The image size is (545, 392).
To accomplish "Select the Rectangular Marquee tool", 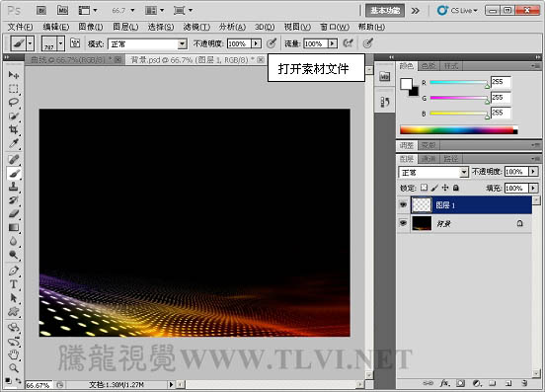I will point(14,89).
